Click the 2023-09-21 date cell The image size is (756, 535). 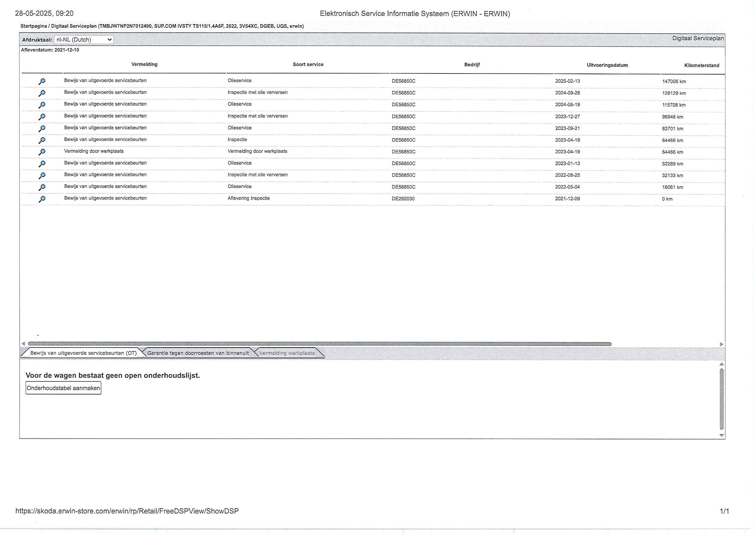(x=567, y=129)
